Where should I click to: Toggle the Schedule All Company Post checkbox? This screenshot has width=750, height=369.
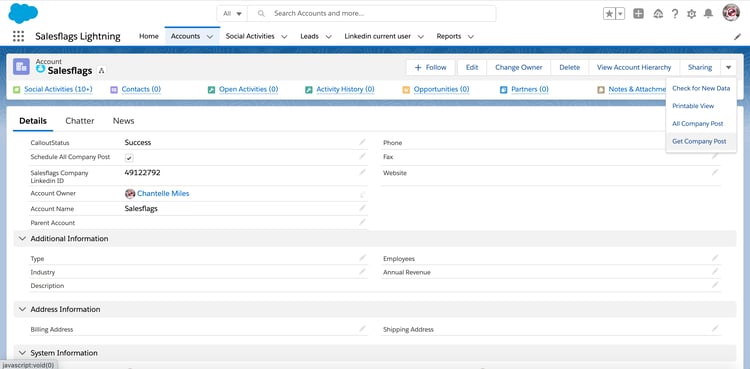tap(129, 158)
